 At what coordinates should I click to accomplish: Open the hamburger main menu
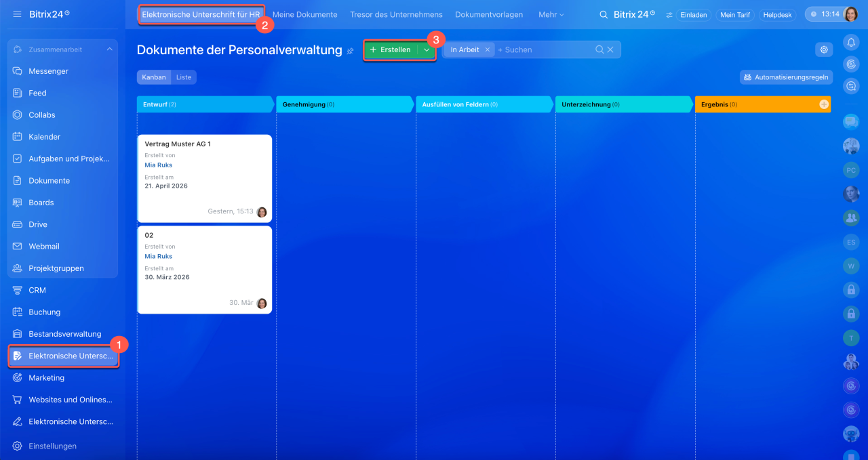point(18,14)
